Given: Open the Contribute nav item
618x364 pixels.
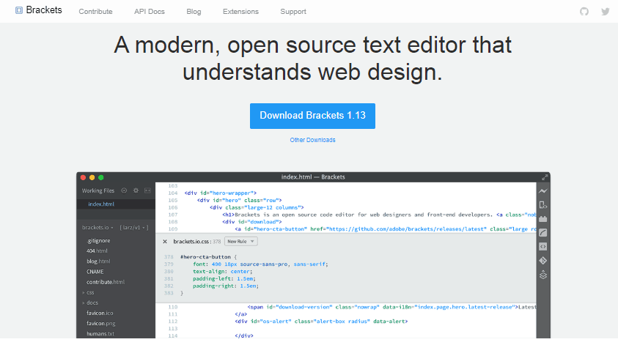Looking at the screenshot, I should click(96, 12).
